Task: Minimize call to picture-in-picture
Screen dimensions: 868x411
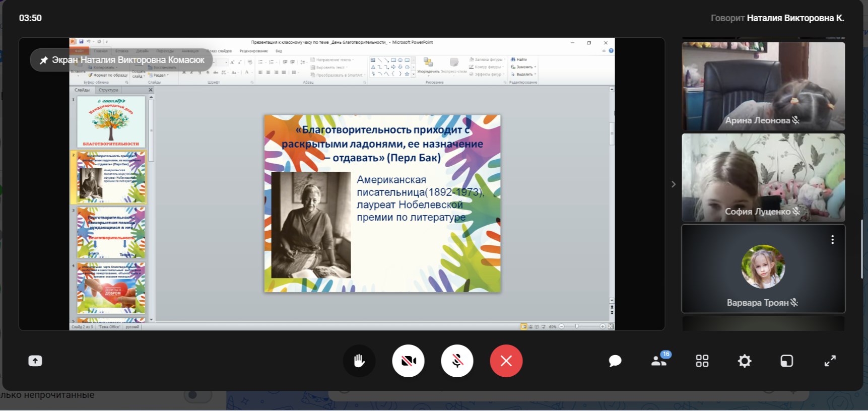Action: tap(786, 361)
